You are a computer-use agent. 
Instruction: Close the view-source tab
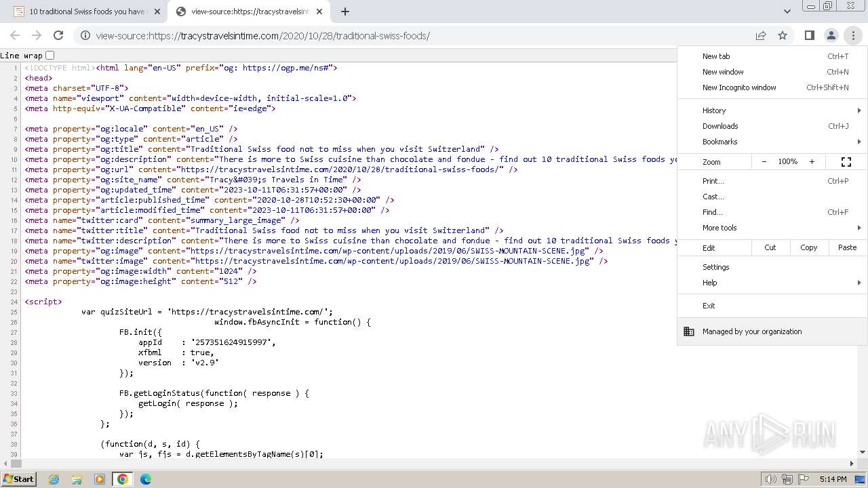pos(319,12)
